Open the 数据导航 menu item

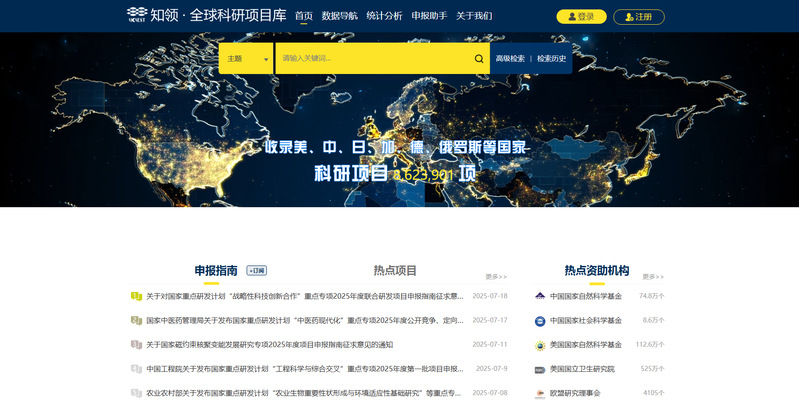[x=339, y=16]
